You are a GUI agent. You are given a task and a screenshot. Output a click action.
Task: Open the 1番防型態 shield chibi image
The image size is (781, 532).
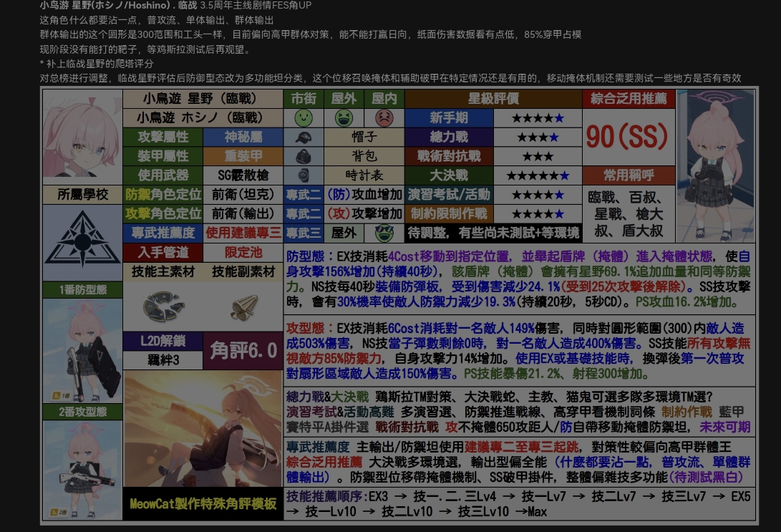pyautogui.click(x=83, y=350)
